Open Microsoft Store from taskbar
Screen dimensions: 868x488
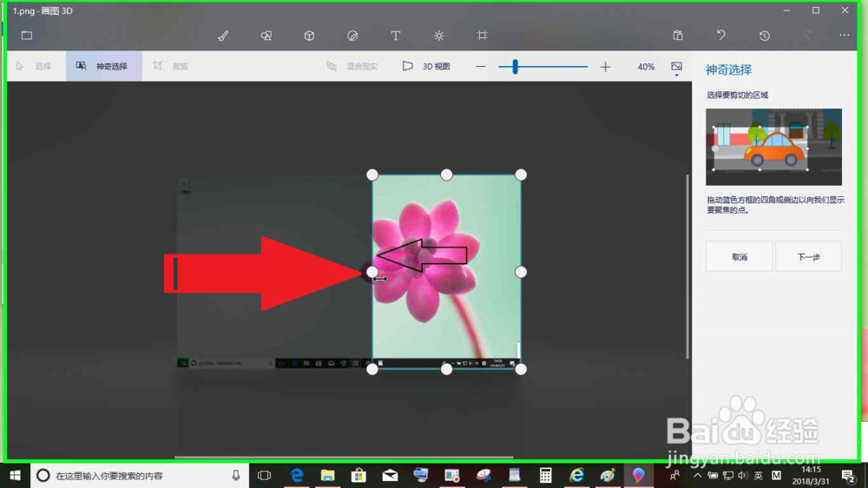[358, 475]
